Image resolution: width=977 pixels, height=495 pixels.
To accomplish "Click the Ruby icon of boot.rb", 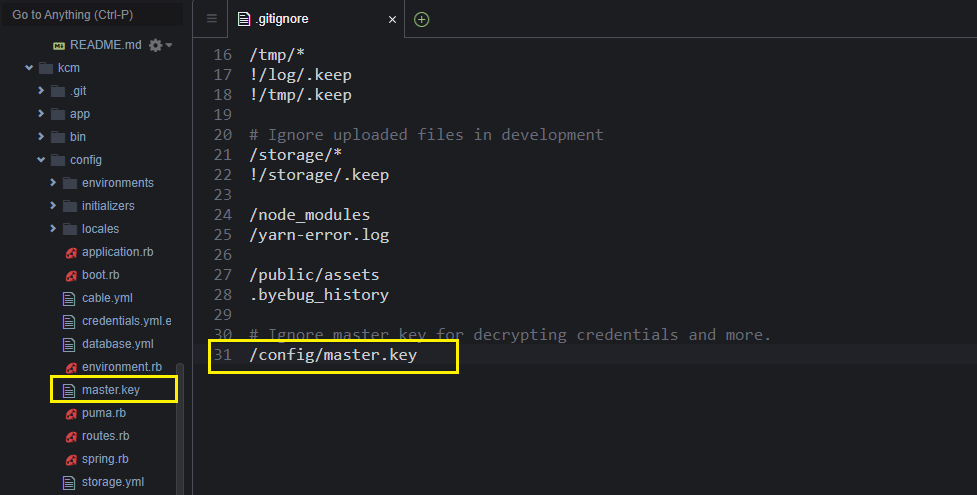I will click(x=71, y=276).
